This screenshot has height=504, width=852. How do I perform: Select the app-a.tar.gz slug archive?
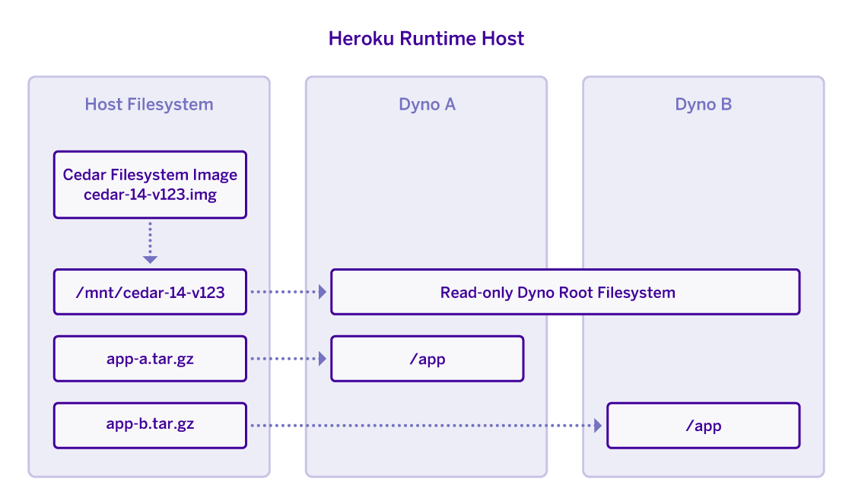tap(149, 358)
